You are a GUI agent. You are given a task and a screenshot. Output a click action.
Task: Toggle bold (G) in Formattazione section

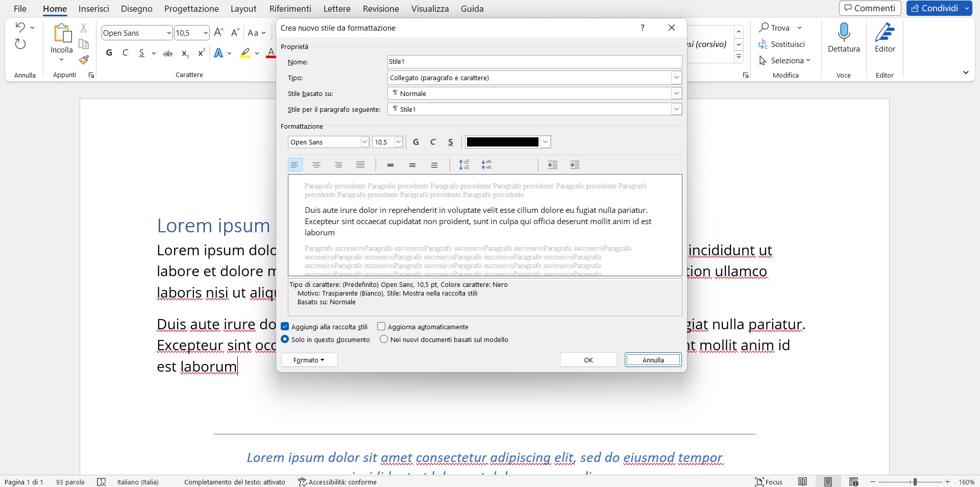point(416,142)
